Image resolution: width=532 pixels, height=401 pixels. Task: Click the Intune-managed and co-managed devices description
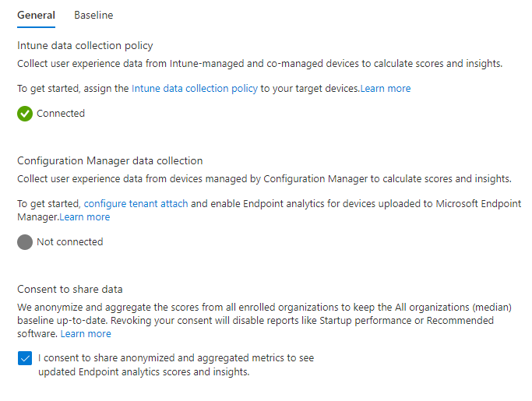pyautogui.click(x=260, y=63)
